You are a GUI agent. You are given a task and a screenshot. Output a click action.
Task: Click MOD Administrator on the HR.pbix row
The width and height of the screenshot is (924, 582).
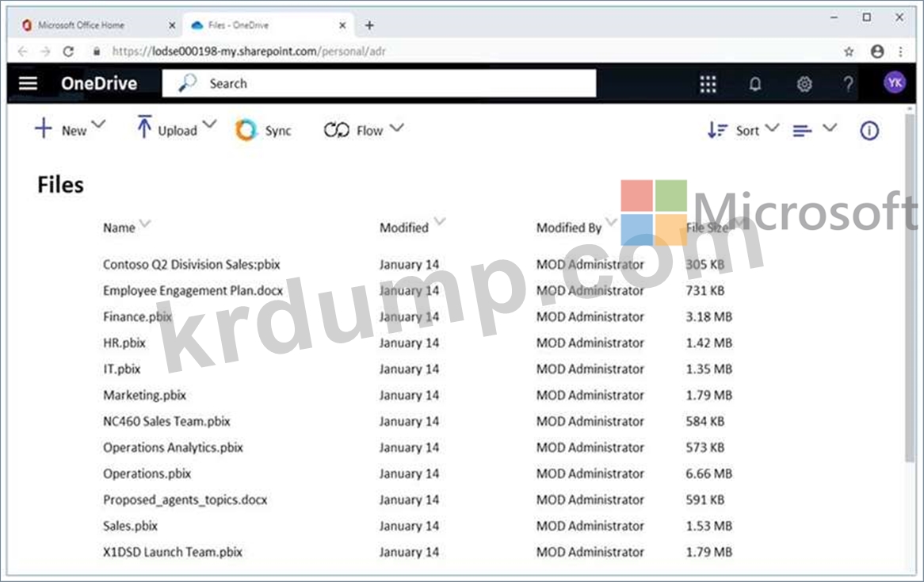(x=590, y=343)
